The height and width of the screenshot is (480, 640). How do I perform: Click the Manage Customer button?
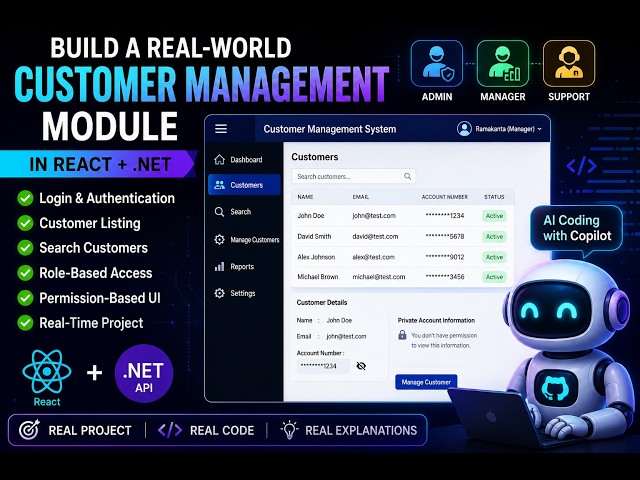click(426, 382)
